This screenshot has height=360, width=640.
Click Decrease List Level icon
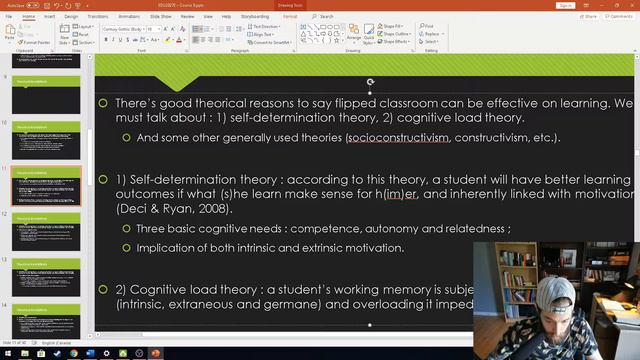tap(221, 29)
